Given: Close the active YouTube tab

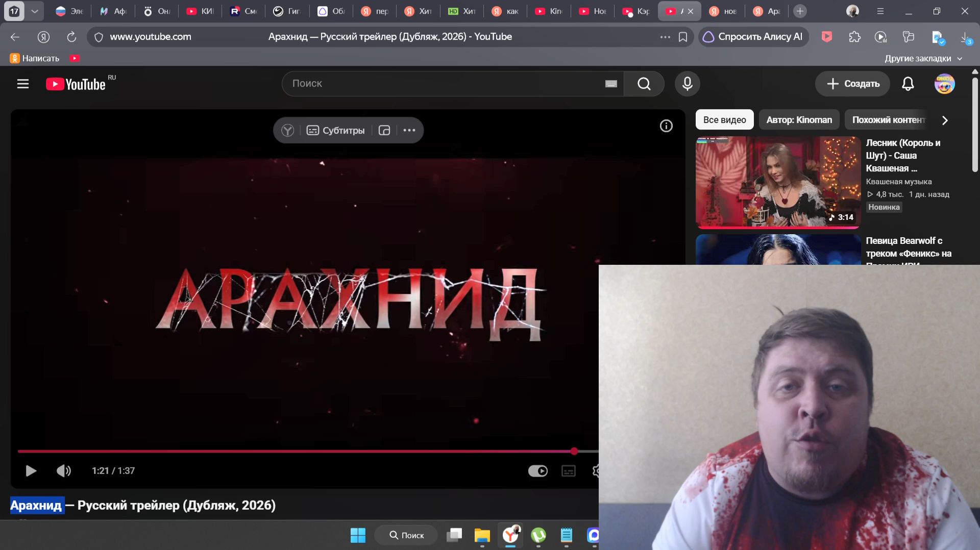Looking at the screenshot, I should click(691, 11).
